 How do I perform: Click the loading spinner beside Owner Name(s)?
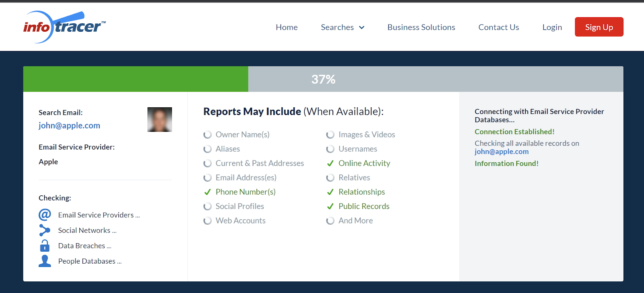(207, 135)
